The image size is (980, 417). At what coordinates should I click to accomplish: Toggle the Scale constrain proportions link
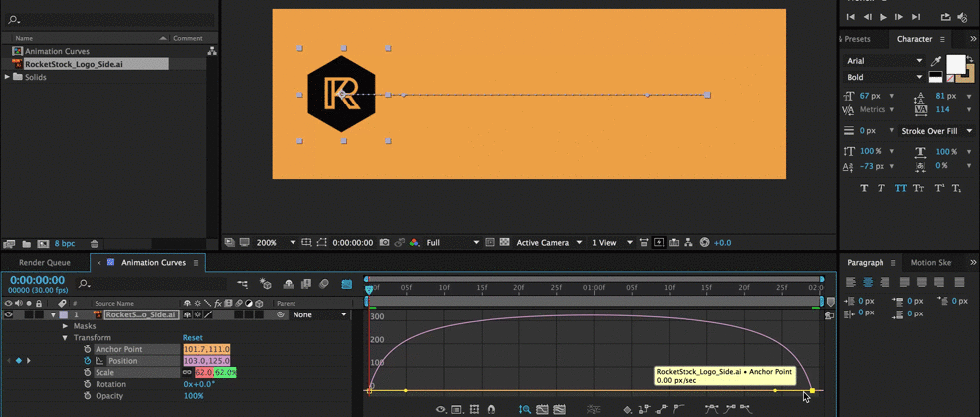point(187,372)
